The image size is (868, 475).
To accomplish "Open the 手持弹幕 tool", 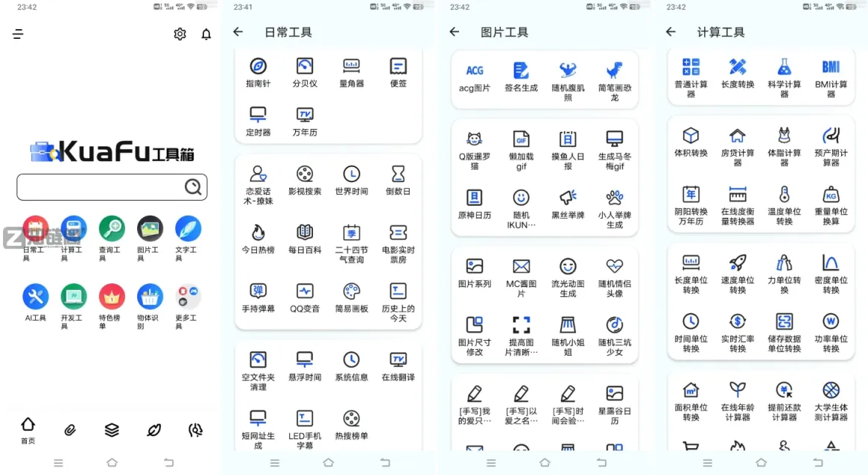I will pyautogui.click(x=258, y=298).
